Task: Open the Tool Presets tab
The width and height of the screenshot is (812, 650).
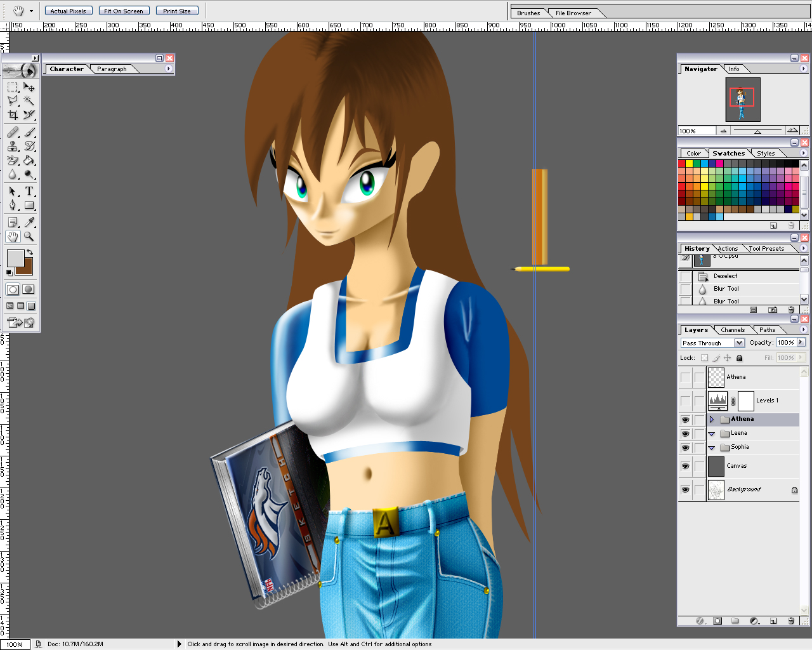Action: [766, 249]
